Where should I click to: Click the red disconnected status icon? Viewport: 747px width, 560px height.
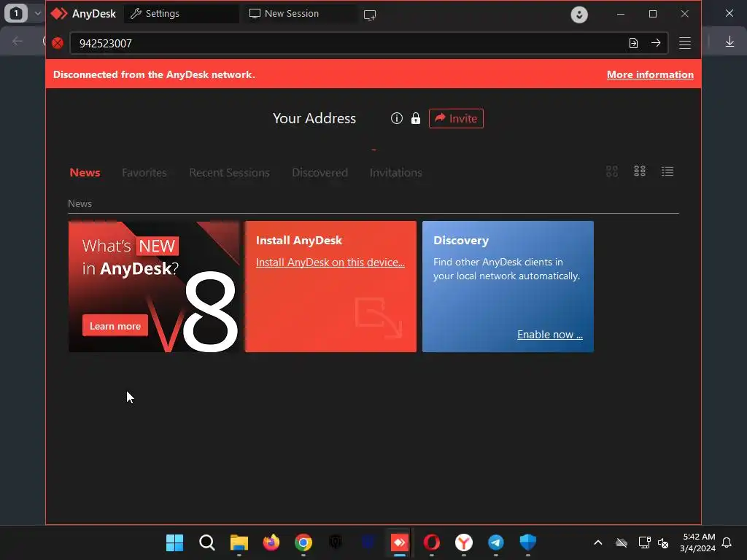(58, 43)
